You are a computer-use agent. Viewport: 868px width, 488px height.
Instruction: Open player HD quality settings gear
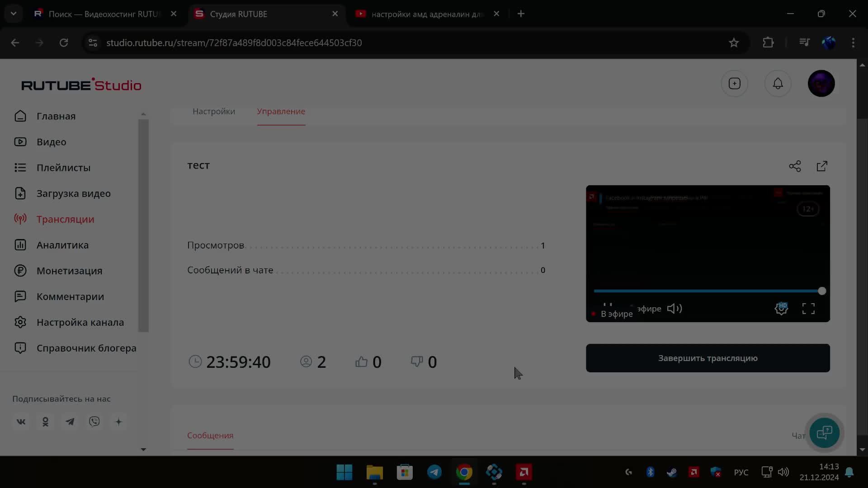pyautogui.click(x=781, y=309)
